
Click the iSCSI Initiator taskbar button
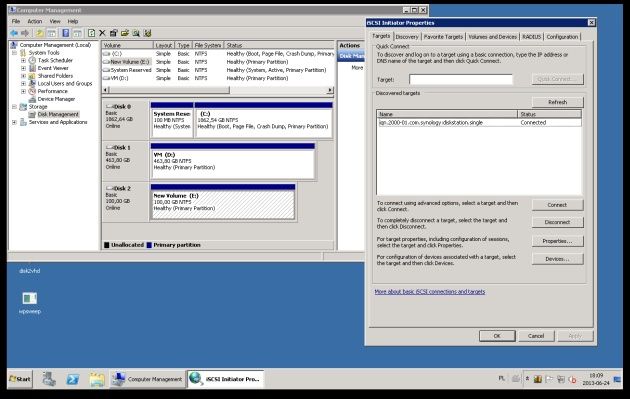[225, 379]
